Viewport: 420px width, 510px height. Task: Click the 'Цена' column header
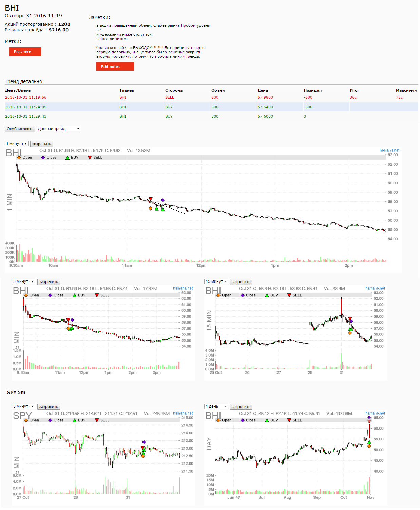coord(263,90)
